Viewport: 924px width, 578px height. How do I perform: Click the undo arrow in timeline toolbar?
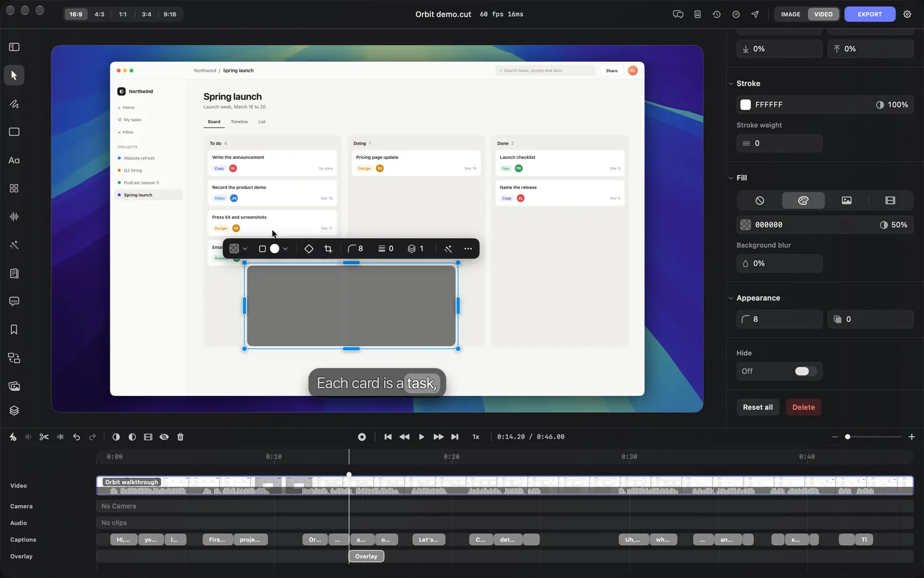point(76,437)
